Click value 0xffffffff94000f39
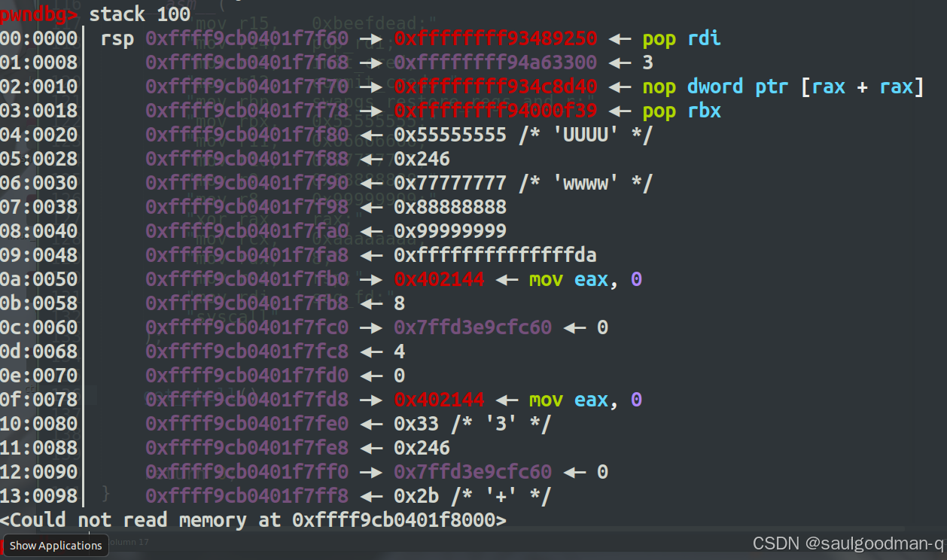 pyautogui.click(x=495, y=111)
